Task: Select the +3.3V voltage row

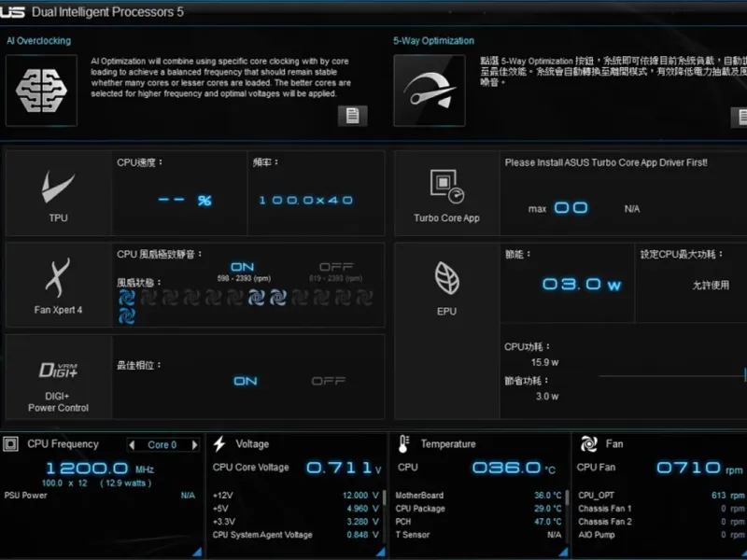Action: (x=296, y=522)
